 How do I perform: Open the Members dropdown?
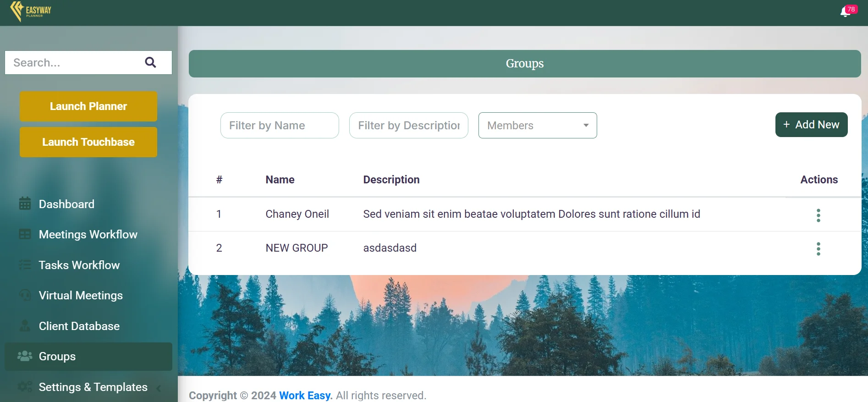[537, 125]
